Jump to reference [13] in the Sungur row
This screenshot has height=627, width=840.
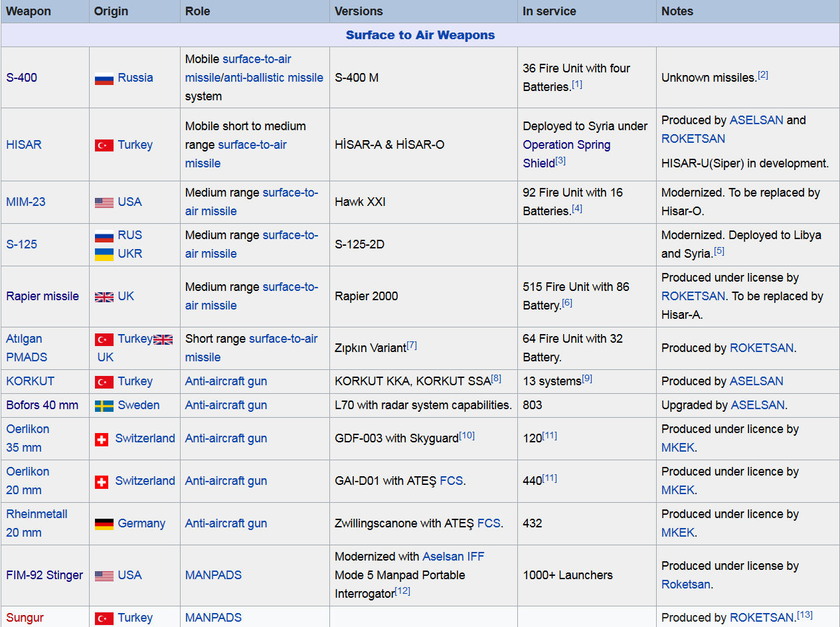[805, 614]
